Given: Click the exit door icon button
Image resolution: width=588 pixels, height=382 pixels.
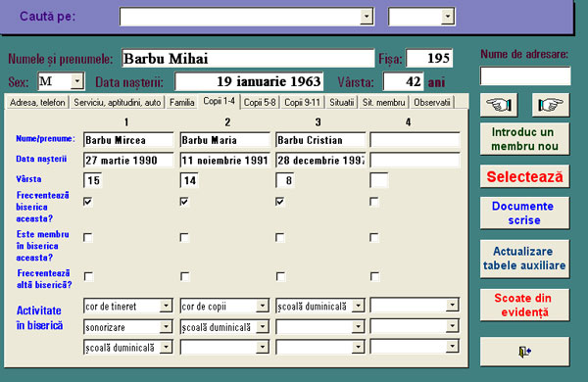Looking at the screenshot, I should click(524, 352).
